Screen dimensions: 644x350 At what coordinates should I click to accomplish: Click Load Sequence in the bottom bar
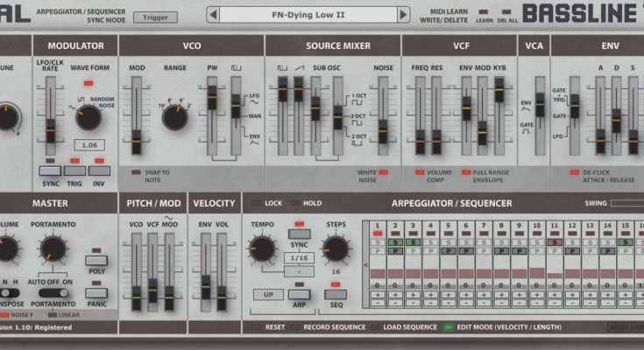[406, 327]
